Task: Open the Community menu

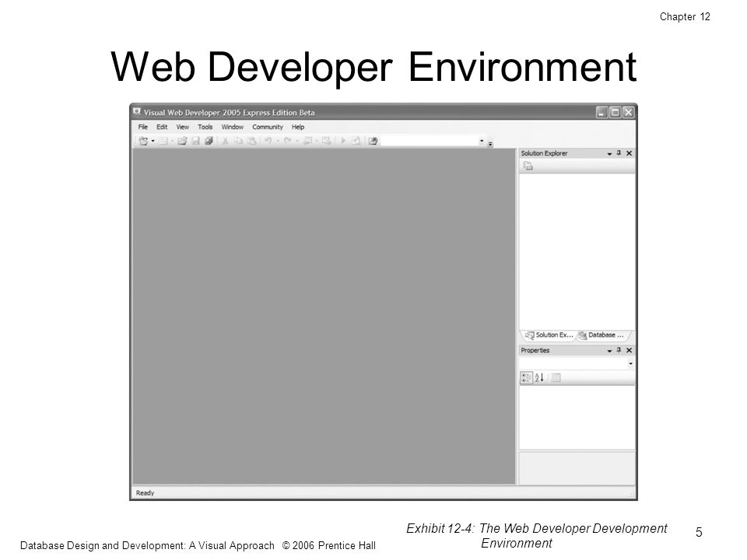Action: (x=268, y=127)
